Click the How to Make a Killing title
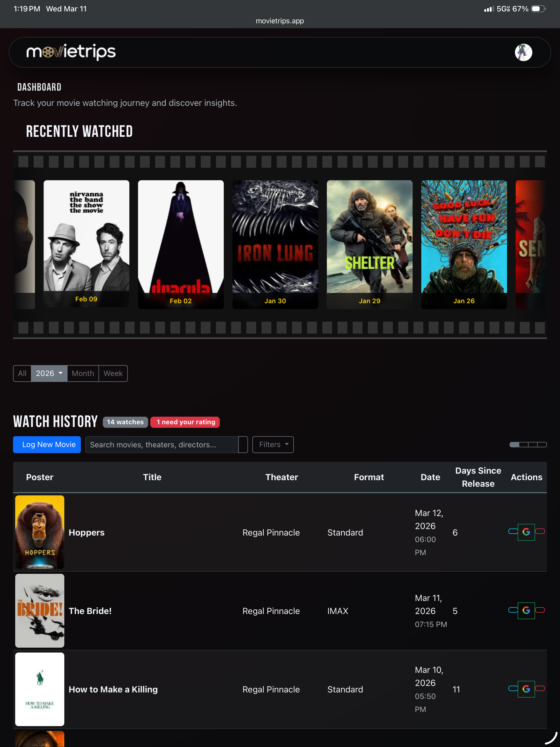The height and width of the screenshot is (747, 560). 113,689
